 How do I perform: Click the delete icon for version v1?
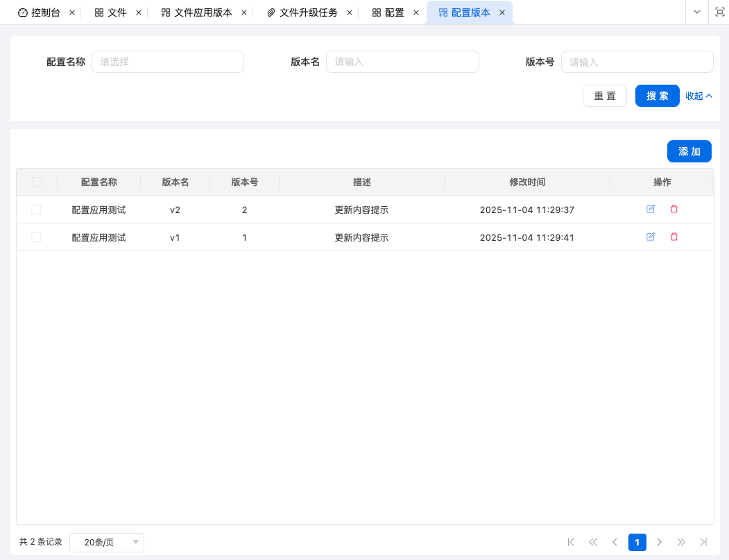click(x=674, y=237)
